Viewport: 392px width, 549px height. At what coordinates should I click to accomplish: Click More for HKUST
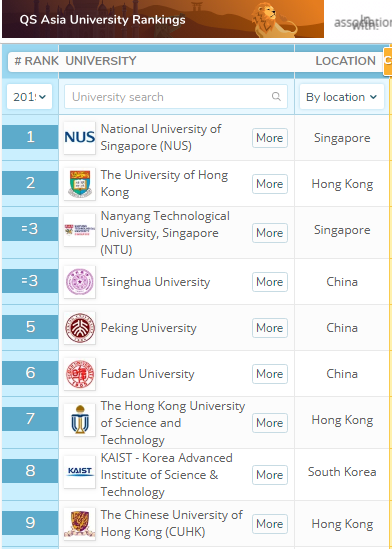coord(270,423)
